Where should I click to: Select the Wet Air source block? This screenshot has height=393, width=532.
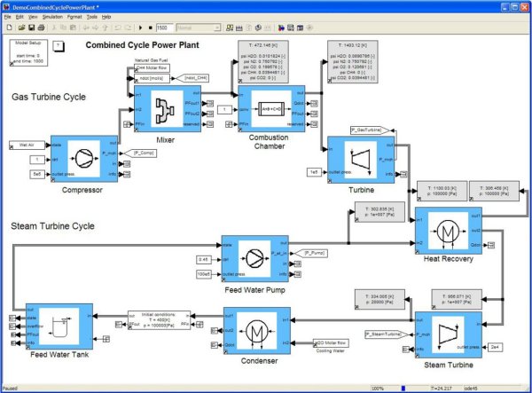pos(27,145)
